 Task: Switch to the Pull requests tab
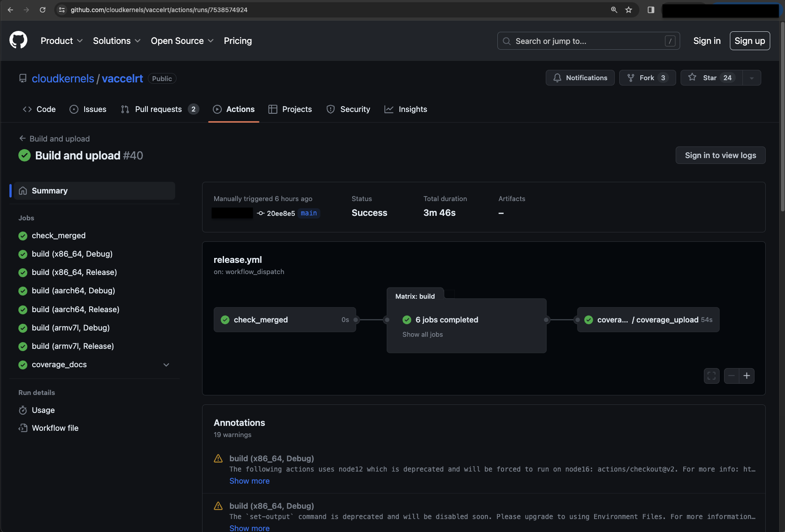pos(159,109)
